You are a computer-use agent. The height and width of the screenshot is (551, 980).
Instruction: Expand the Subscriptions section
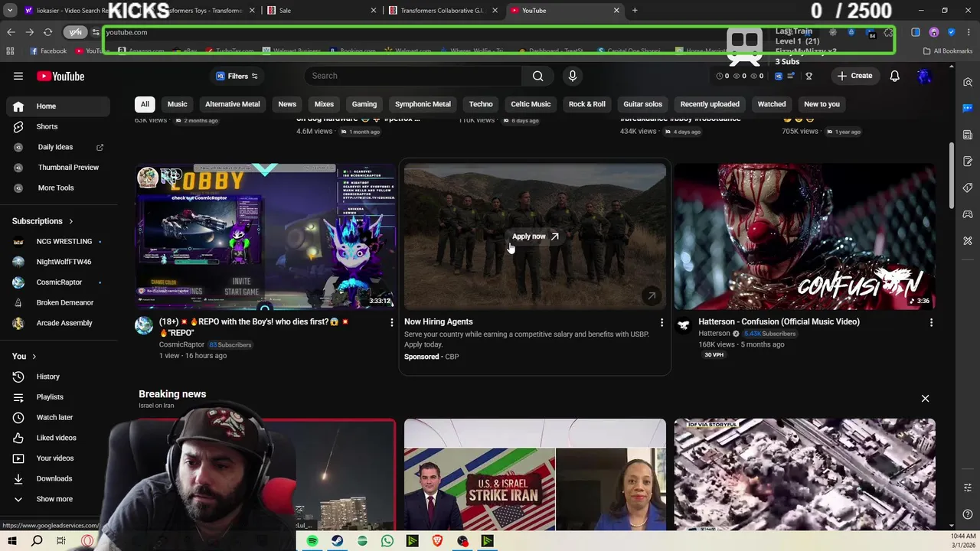point(43,221)
